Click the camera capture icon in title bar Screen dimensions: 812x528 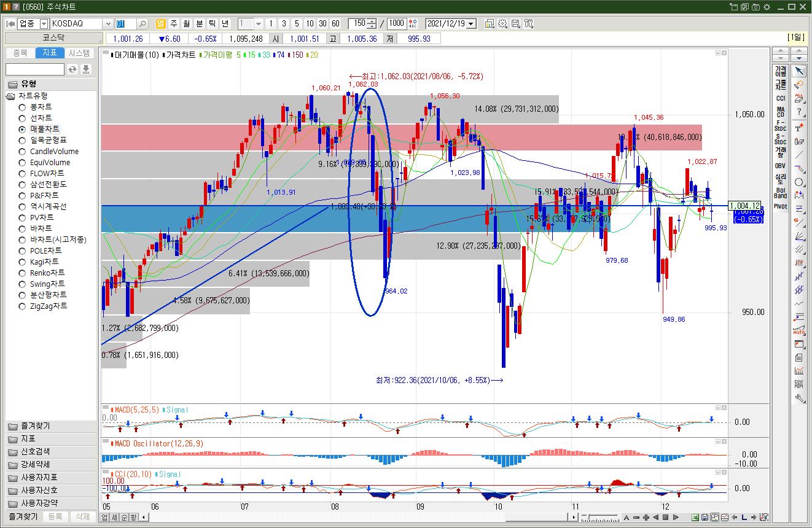(756, 7)
